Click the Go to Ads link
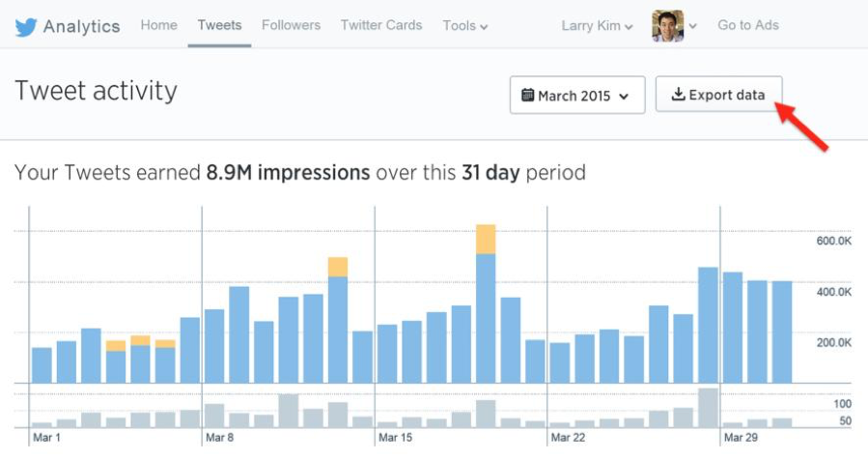Viewport: 868px width, 460px height. pos(747,25)
